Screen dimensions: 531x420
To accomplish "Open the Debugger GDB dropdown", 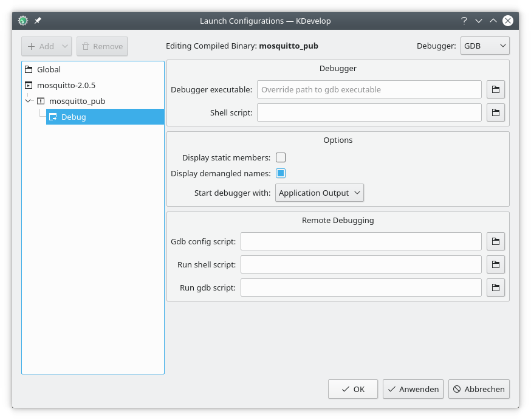I will [485, 46].
